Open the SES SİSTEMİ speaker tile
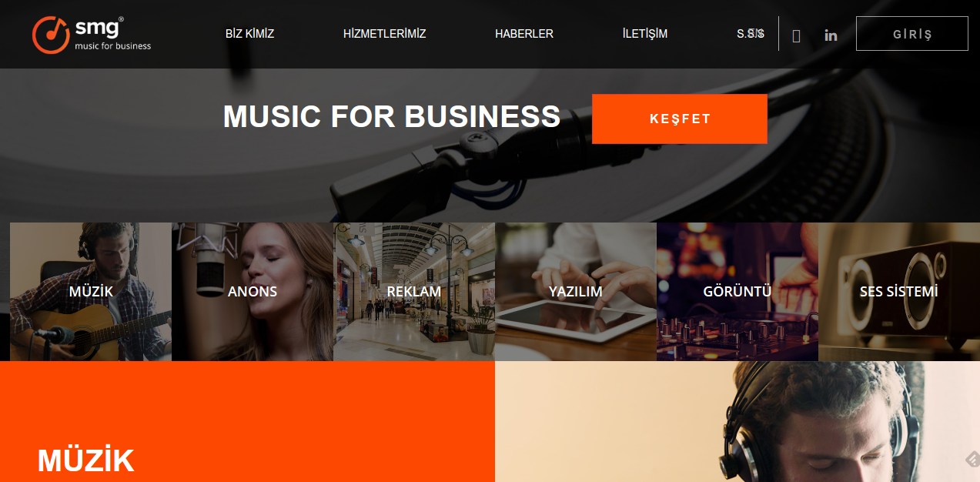 click(x=899, y=292)
